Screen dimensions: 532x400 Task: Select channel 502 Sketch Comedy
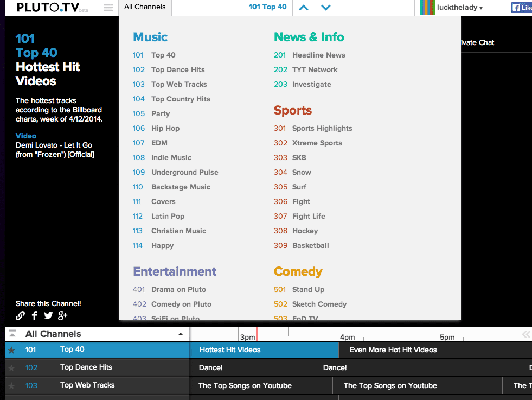(x=310, y=304)
